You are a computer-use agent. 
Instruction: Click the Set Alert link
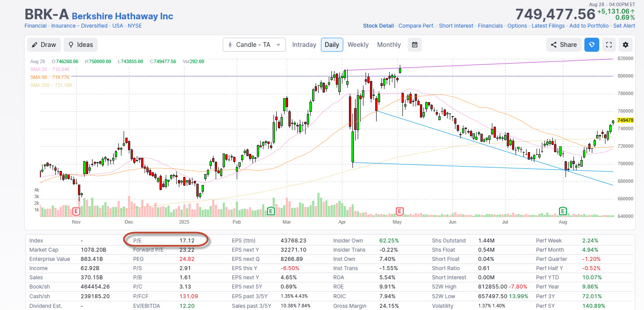[x=624, y=26]
